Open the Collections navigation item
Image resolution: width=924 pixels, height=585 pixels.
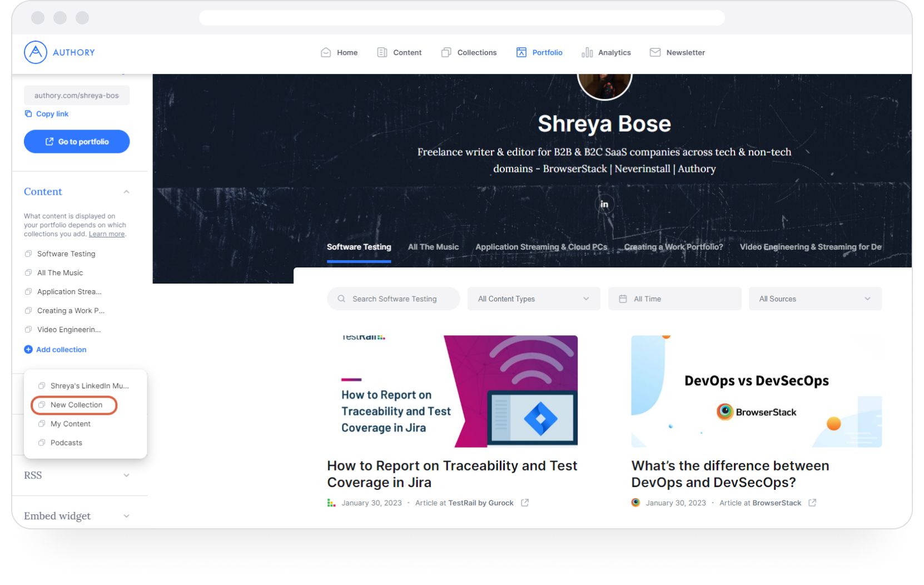[x=469, y=52]
